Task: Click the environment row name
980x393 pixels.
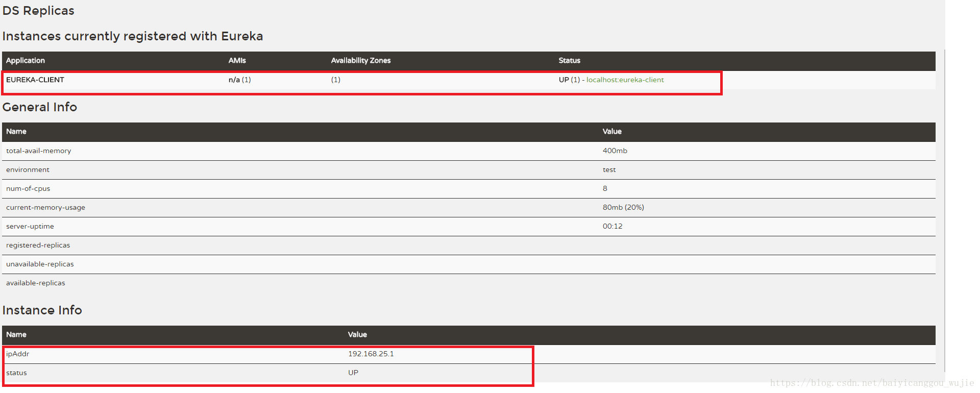Action: tap(28, 169)
